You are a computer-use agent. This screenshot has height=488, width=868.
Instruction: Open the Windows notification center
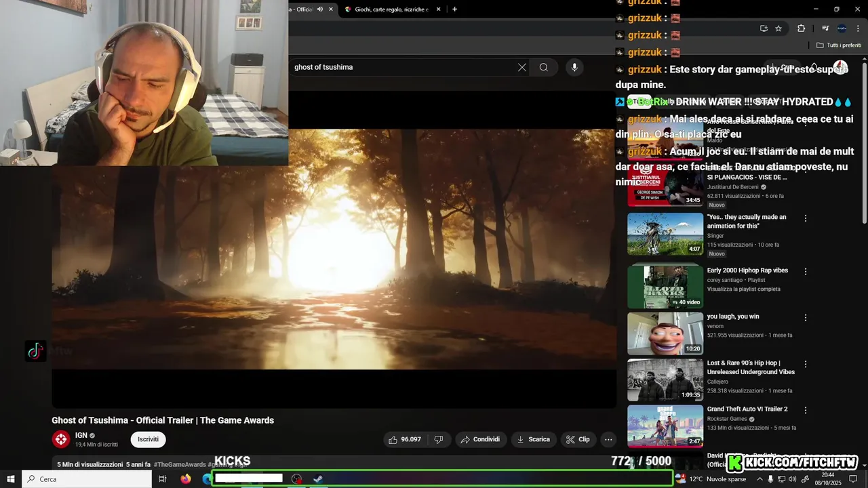click(x=854, y=479)
